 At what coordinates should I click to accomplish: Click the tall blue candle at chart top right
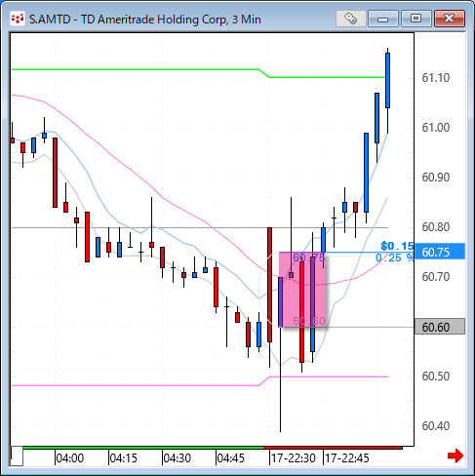tap(387, 80)
